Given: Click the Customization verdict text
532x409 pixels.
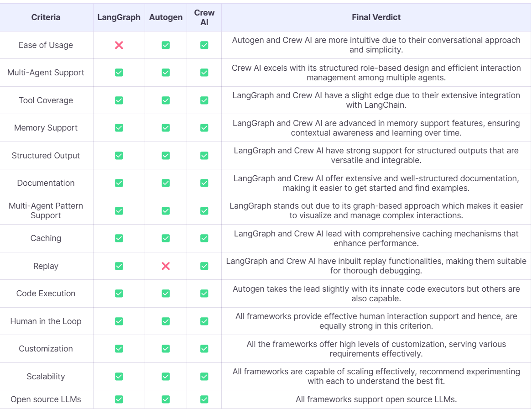Looking at the screenshot, I should tap(376, 349).
